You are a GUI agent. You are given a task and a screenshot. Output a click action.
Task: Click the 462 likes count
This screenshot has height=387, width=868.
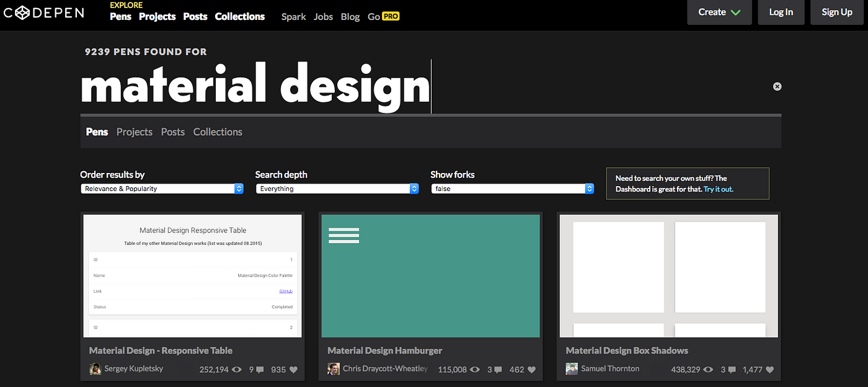click(517, 370)
